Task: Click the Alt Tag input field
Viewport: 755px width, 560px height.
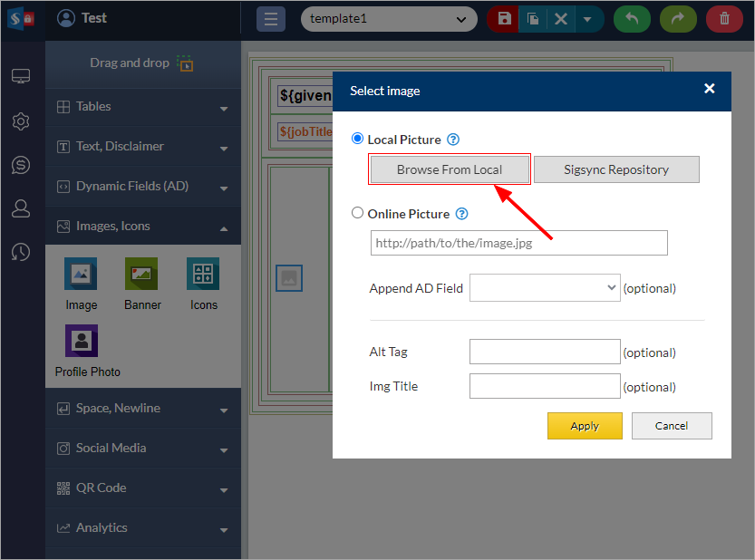Action: click(x=545, y=352)
